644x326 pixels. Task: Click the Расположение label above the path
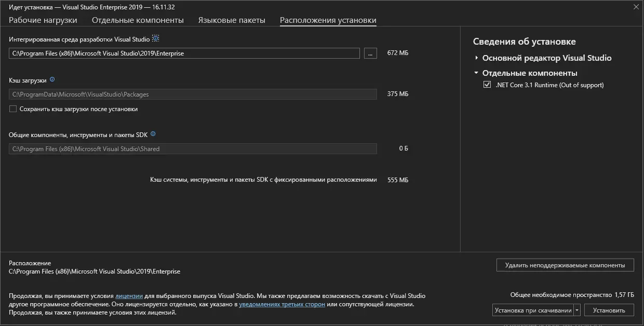30,263
